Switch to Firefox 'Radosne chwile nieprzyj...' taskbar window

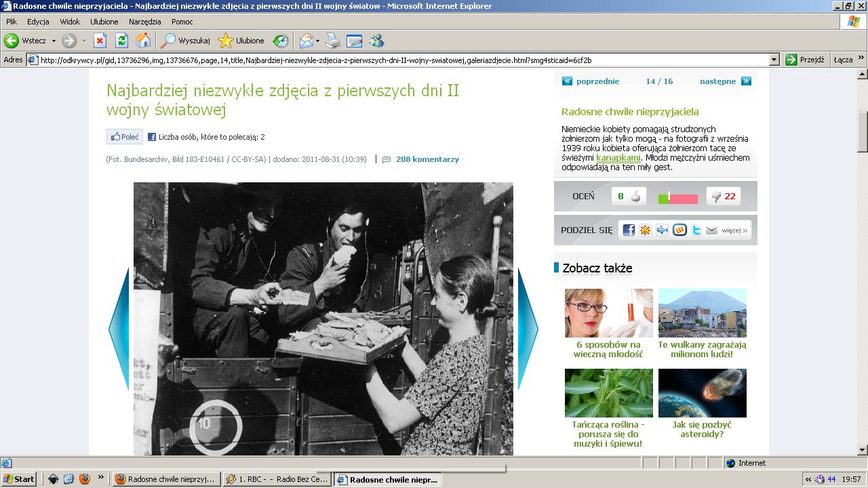pyautogui.click(x=166, y=479)
